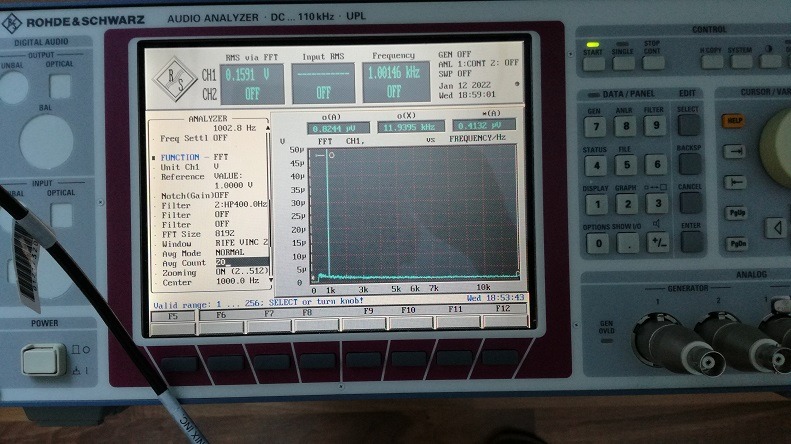Flip the POWER rocker switch

tap(44, 360)
